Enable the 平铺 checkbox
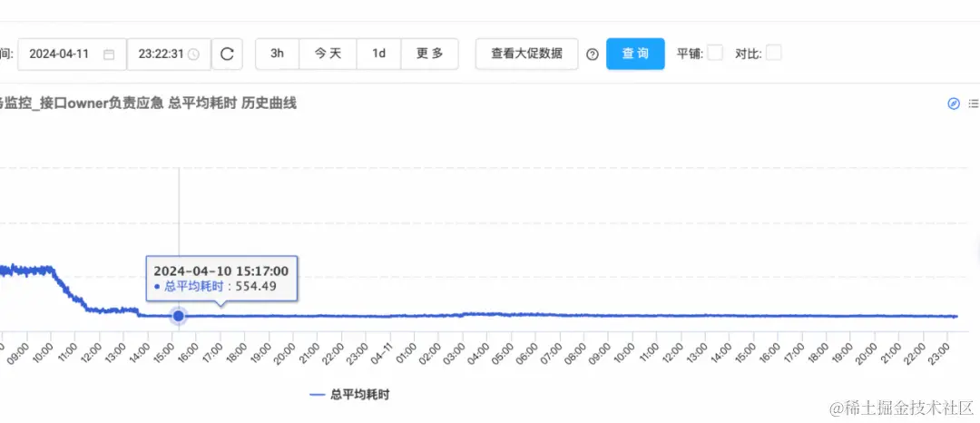980x423 pixels. tap(715, 53)
